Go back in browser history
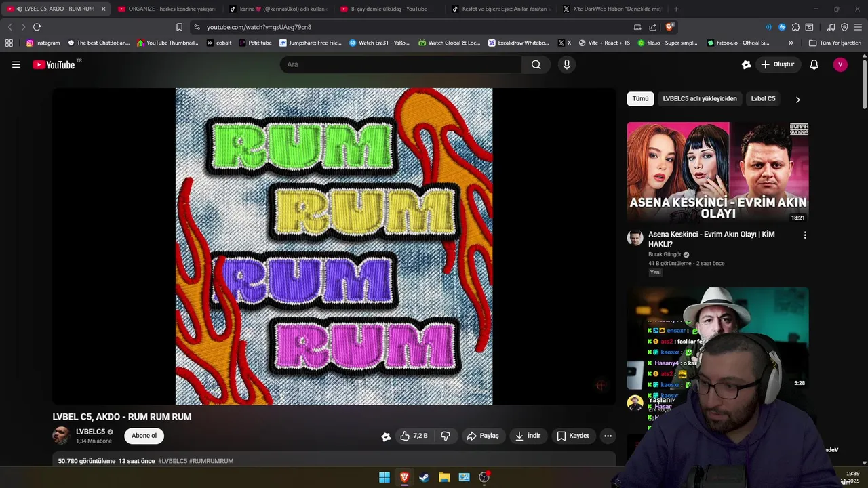The image size is (868, 488). [9, 27]
